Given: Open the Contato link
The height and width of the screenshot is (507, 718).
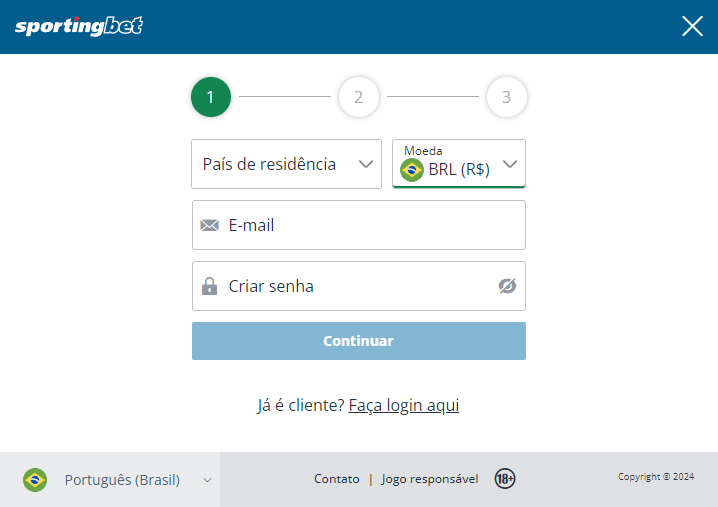Looking at the screenshot, I should 336,479.
